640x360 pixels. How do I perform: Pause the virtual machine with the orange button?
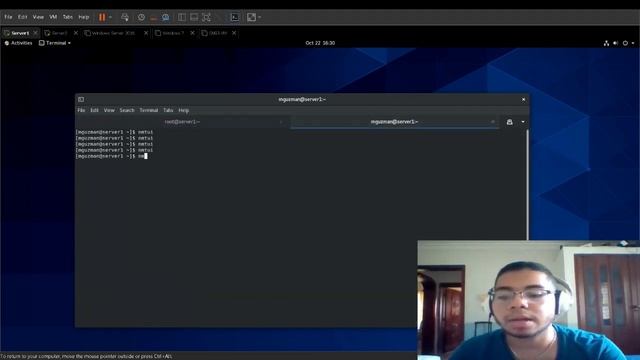[x=102, y=17]
